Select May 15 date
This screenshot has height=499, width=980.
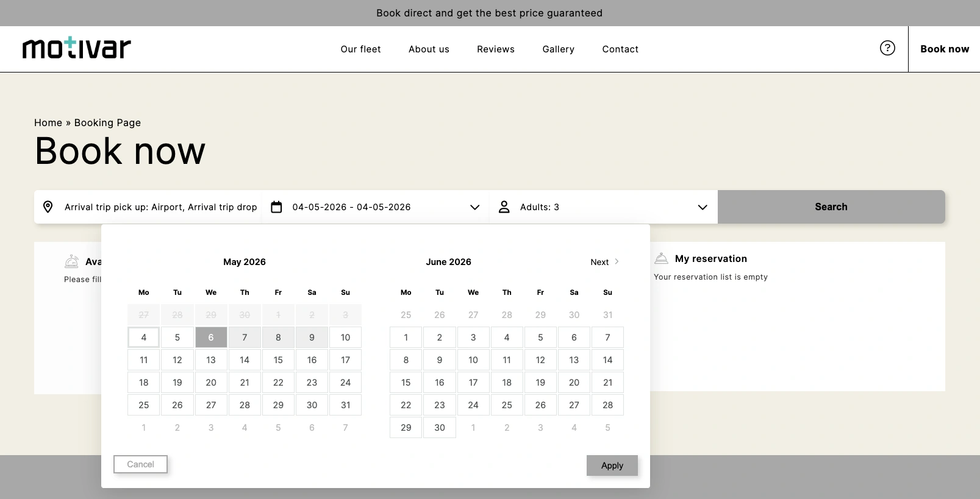coord(278,360)
